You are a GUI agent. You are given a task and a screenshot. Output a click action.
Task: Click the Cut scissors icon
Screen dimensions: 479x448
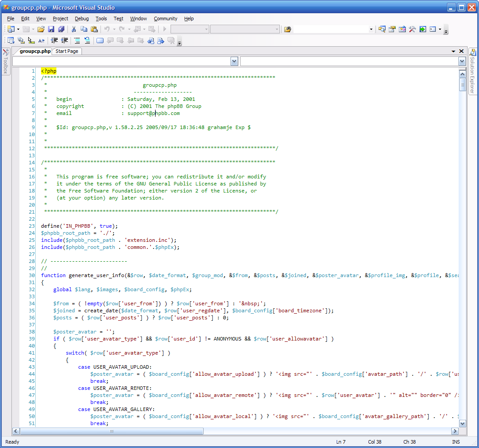74,30
